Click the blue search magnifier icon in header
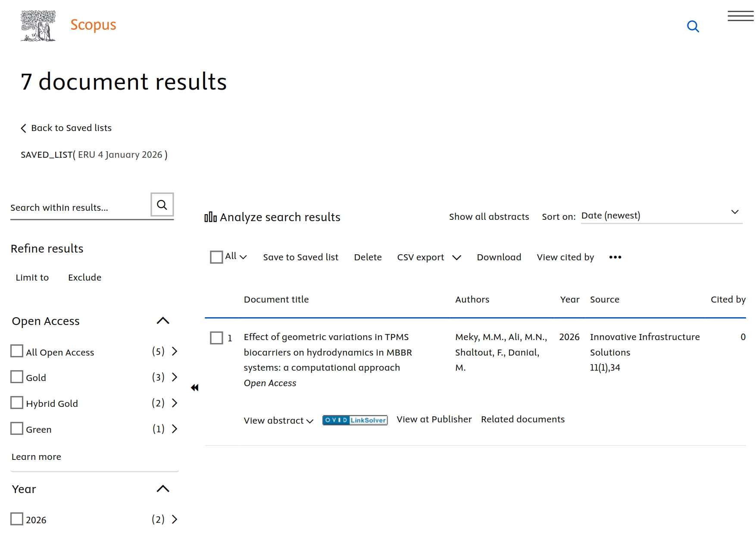756x534 pixels. coord(693,26)
